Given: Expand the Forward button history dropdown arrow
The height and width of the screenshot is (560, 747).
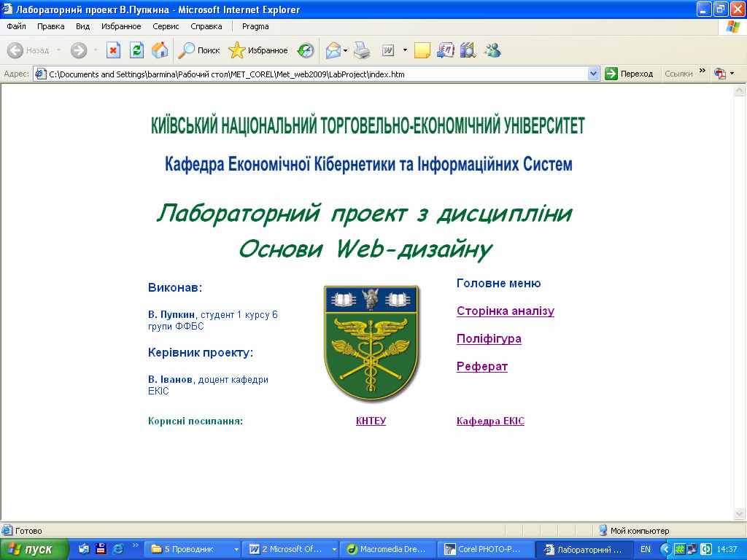Looking at the screenshot, I should click(x=96, y=50).
